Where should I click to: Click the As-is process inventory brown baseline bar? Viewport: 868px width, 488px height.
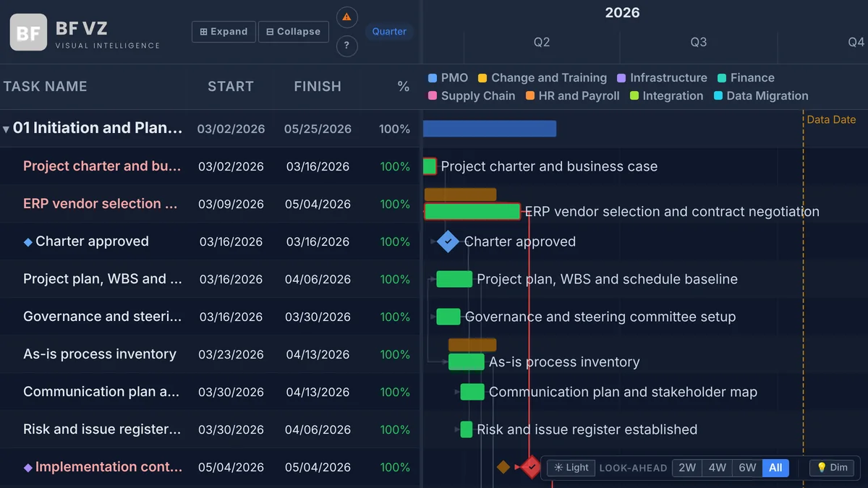tap(472, 345)
